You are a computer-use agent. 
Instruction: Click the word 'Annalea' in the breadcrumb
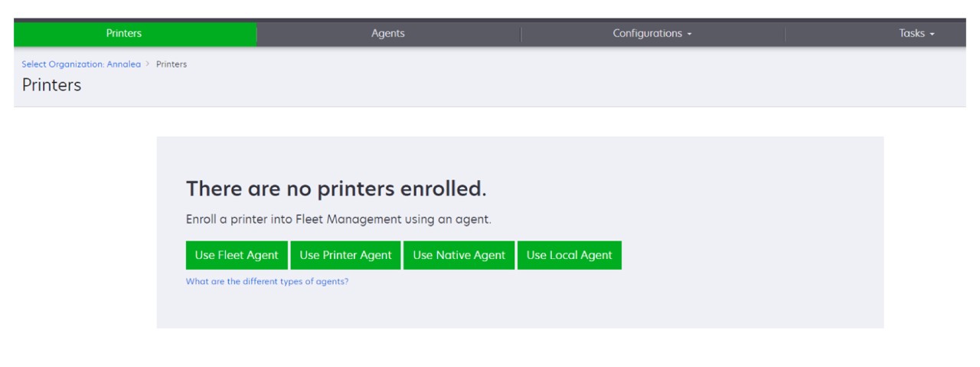[x=125, y=64]
